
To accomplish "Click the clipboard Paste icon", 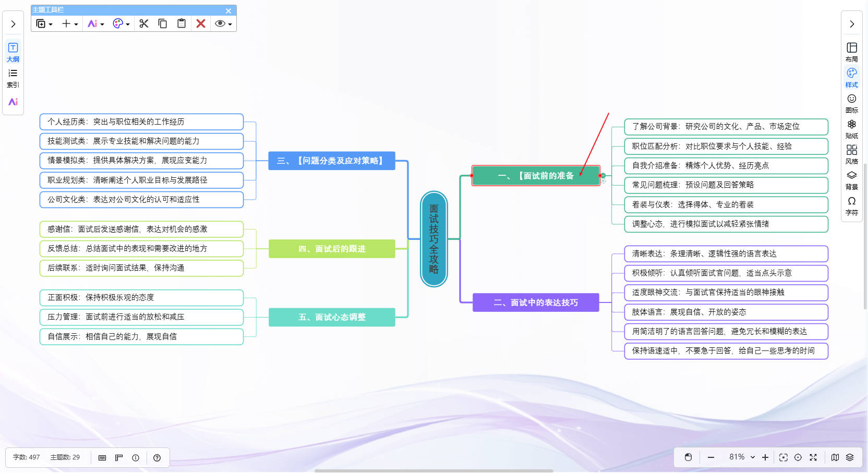I will [x=182, y=23].
